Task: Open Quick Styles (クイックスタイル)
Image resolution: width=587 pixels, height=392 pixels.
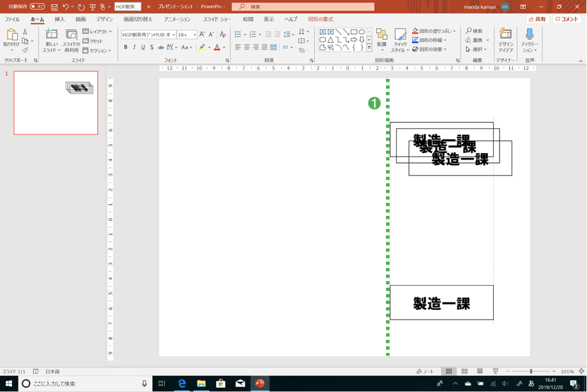Action: (400, 40)
